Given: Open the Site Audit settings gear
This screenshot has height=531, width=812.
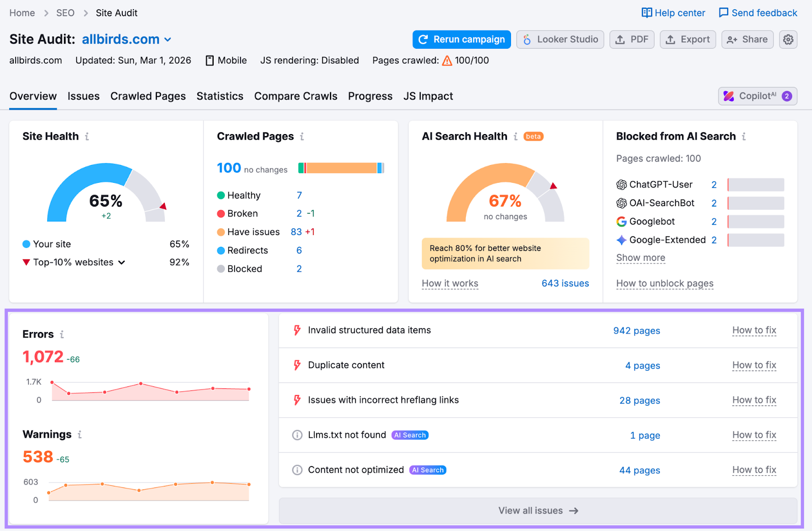Looking at the screenshot, I should [x=788, y=39].
